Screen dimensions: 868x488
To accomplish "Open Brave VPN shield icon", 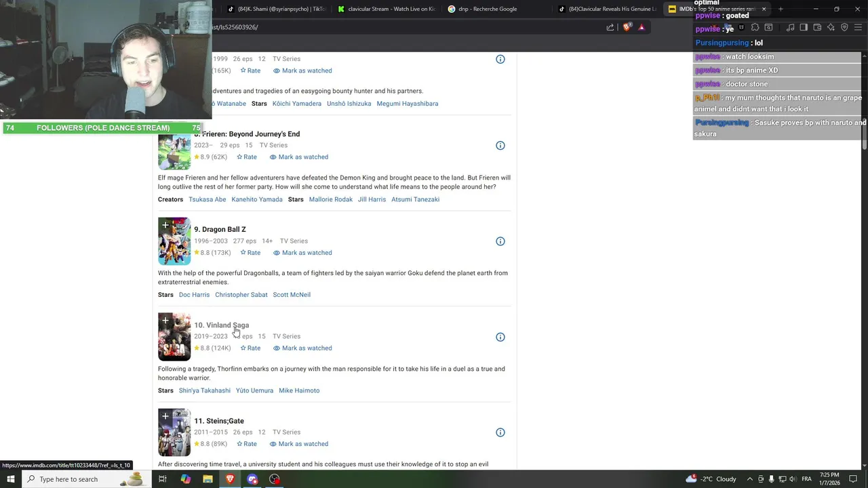I will tap(844, 27).
